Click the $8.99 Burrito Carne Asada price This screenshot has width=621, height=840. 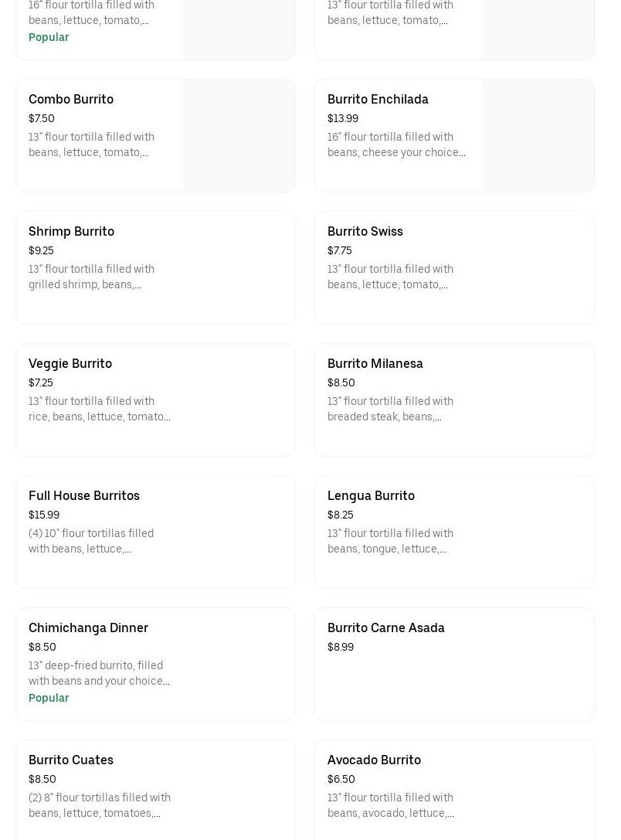pyautogui.click(x=341, y=648)
